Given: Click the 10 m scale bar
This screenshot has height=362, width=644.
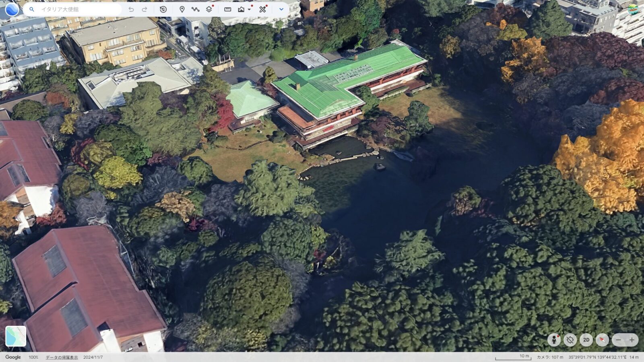Looking at the screenshot, I should coord(512,357).
